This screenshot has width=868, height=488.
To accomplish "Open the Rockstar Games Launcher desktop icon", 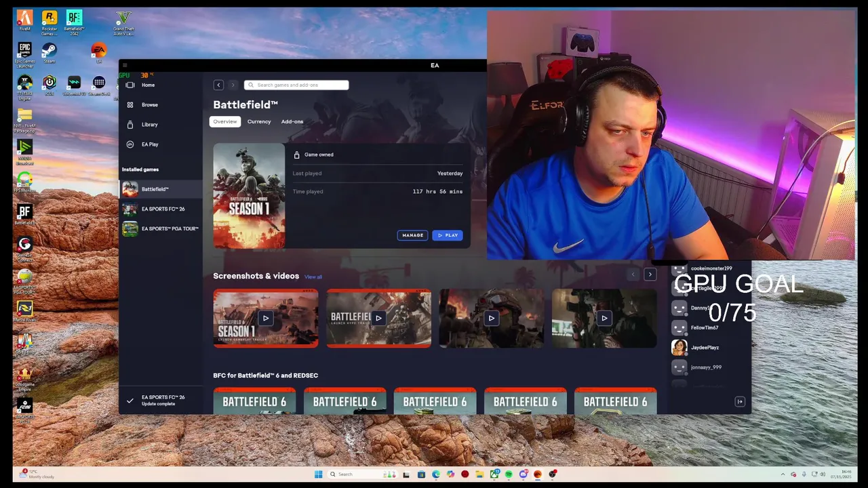I will coord(50,22).
